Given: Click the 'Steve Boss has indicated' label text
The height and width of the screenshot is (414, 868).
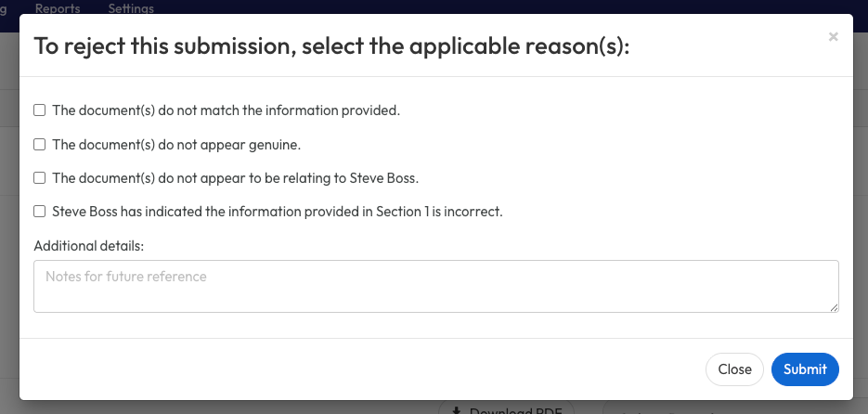Looking at the screenshot, I should pos(277,212).
